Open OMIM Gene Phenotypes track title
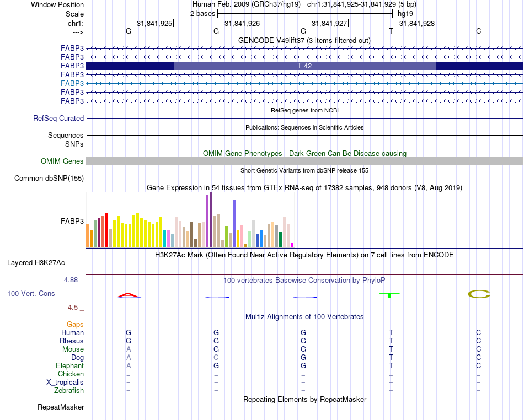 tap(304, 154)
